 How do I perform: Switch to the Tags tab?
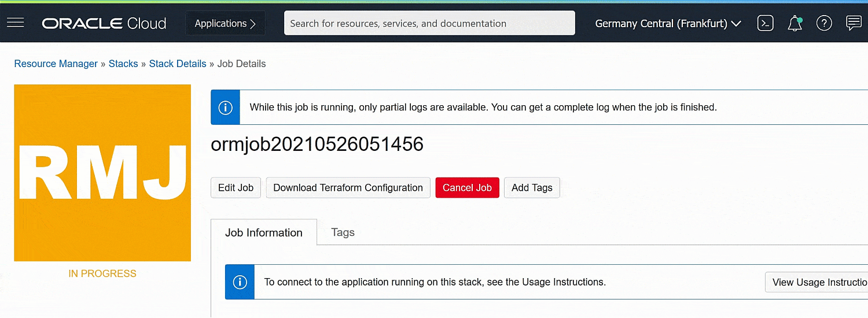tap(343, 232)
